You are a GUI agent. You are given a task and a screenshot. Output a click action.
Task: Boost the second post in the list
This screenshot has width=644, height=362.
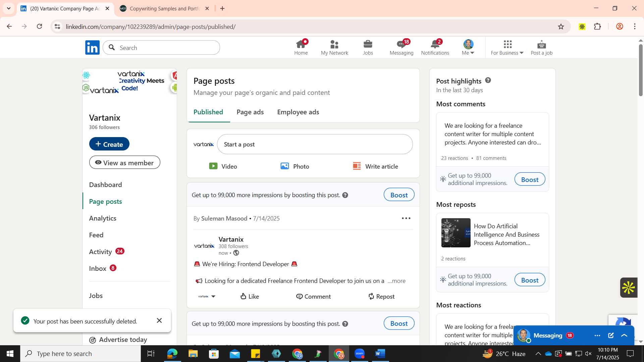[399, 323]
